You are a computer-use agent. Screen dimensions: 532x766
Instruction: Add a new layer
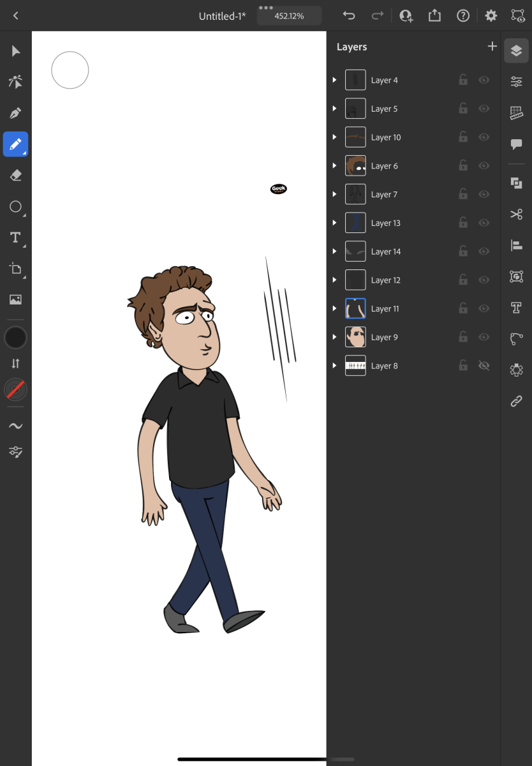pos(492,47)
